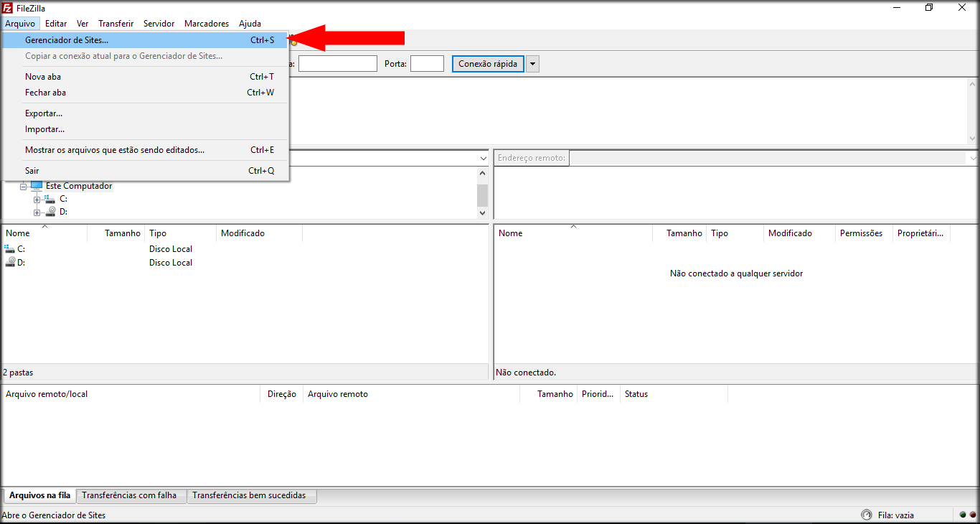Click the speed limits gauge icon in status bar
980x524 pixels.
pyautogui.click(x=867, y=515)
